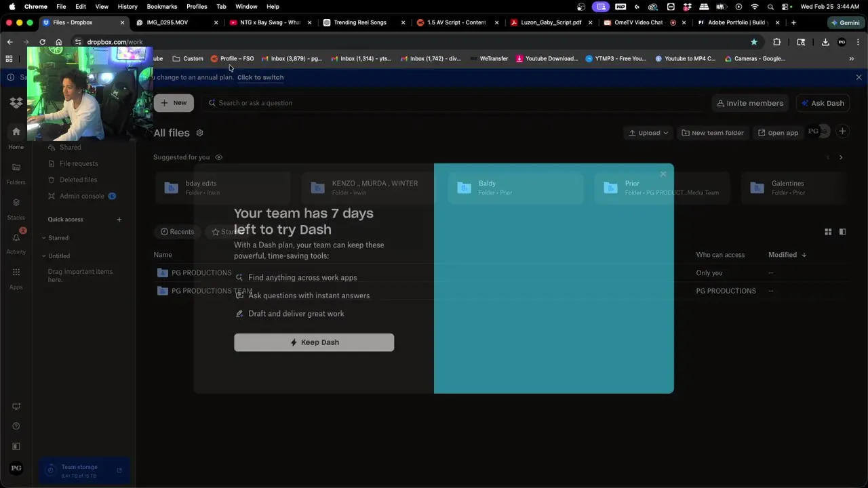The image size is (868, 488).
Task: Sort file list by Modified column
Action: pos(787,255)
